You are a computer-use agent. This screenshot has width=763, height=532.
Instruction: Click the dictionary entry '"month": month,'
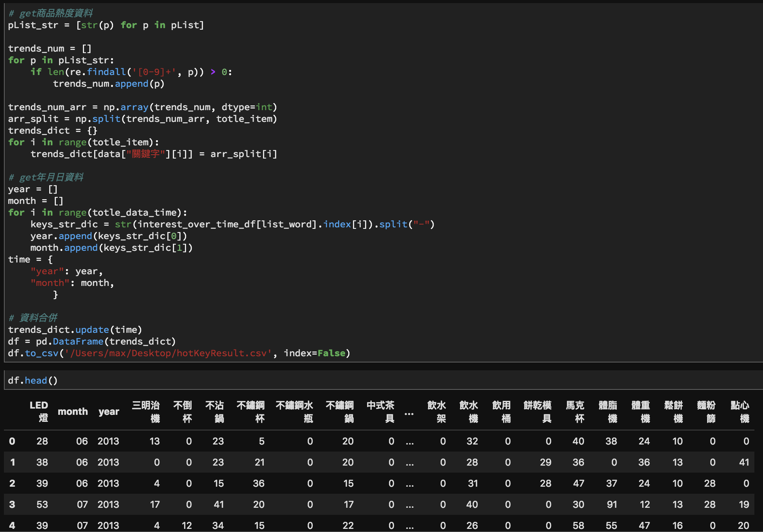(x=72, y=283)
